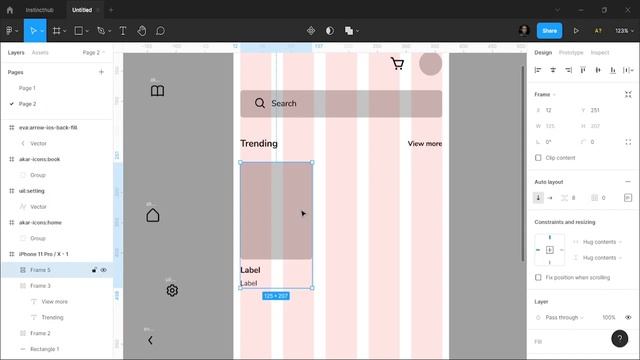Click the Use as mask icon
640x360 pixels.
[330, 31]
